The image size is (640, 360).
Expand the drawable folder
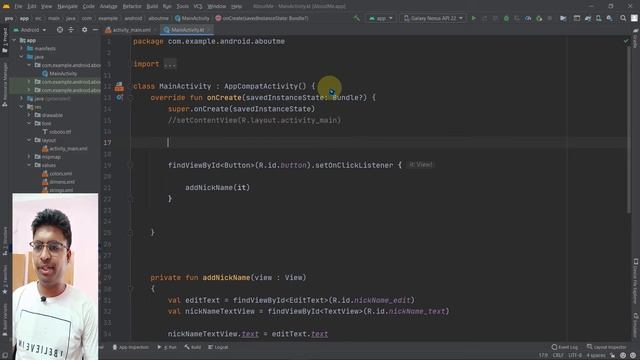point(29,115)
